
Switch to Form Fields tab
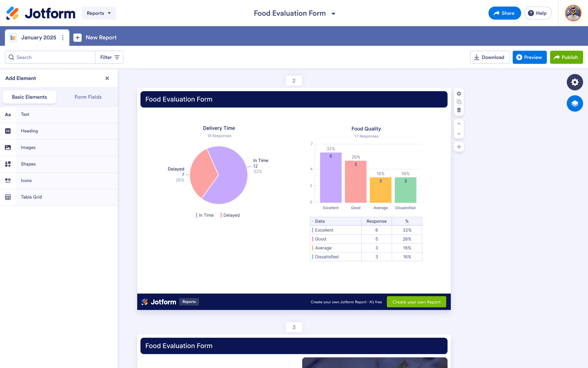tap(88, 97)
